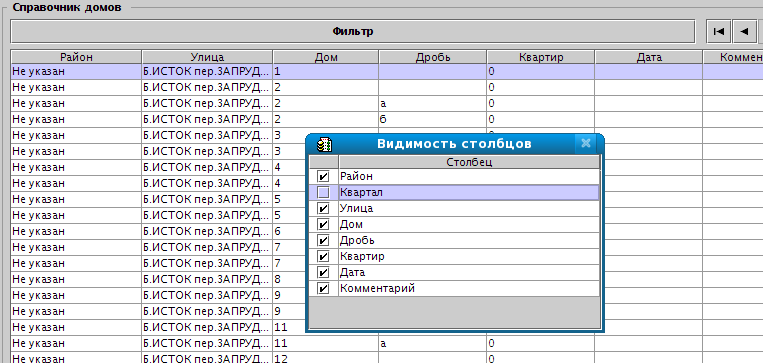763x363 pixels.
Task: Click Дом cell with value 12
Action: [326, 359]
